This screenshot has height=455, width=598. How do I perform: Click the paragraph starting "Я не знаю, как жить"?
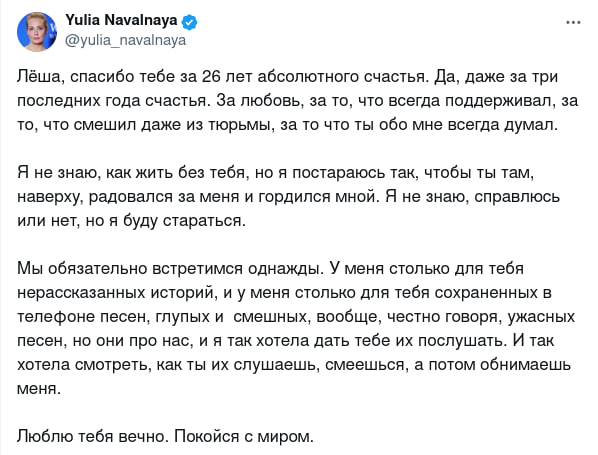288,197
